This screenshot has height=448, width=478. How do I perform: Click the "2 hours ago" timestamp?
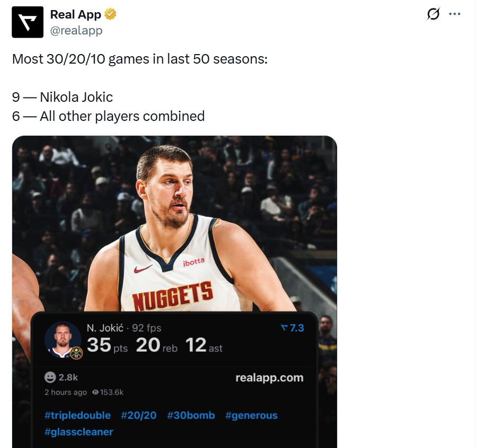65,392
